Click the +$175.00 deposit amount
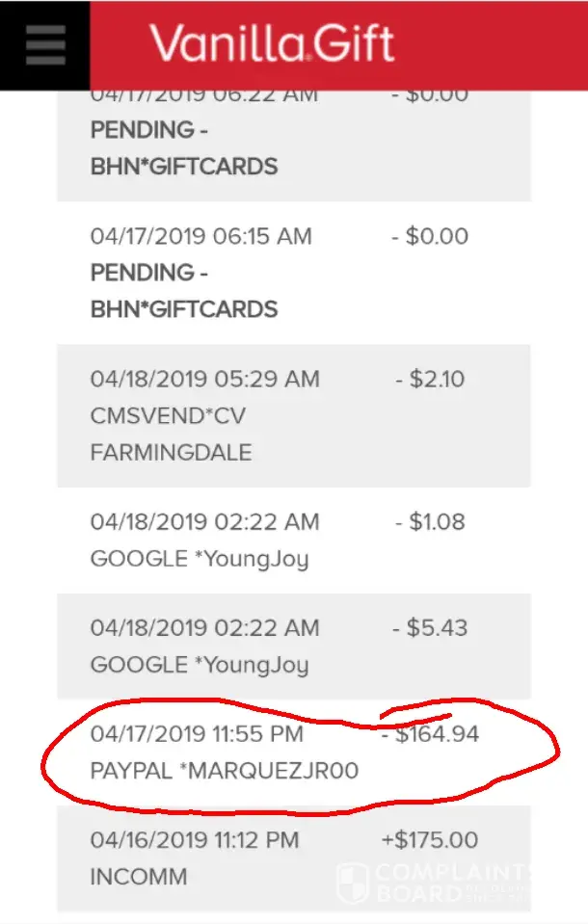This screenshot has height=924, width=588. pos(429,840)
